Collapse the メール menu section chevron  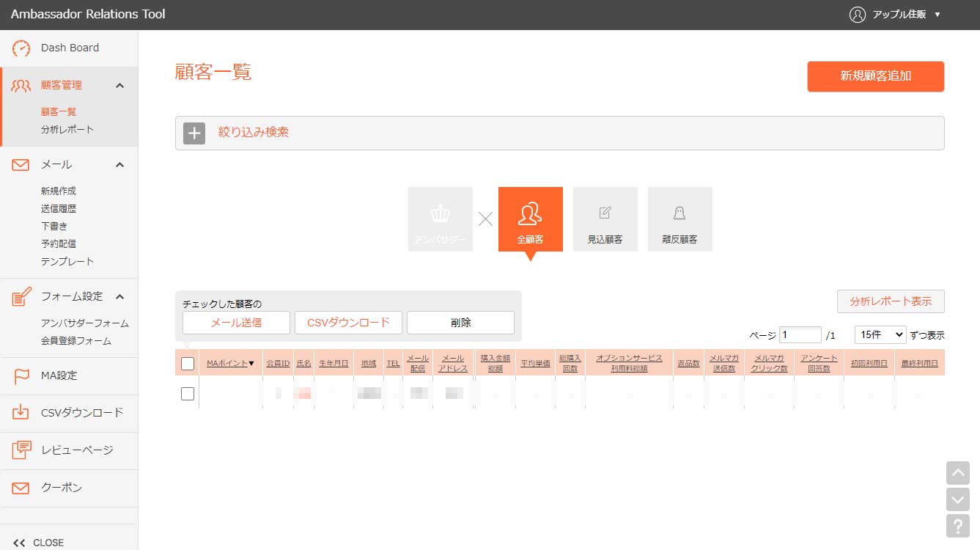coord(120,165)
